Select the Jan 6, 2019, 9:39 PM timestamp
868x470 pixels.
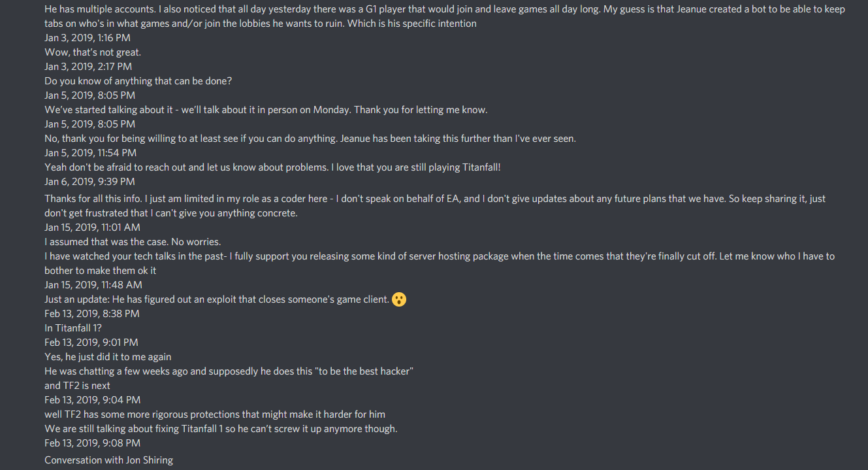point(89,182)
